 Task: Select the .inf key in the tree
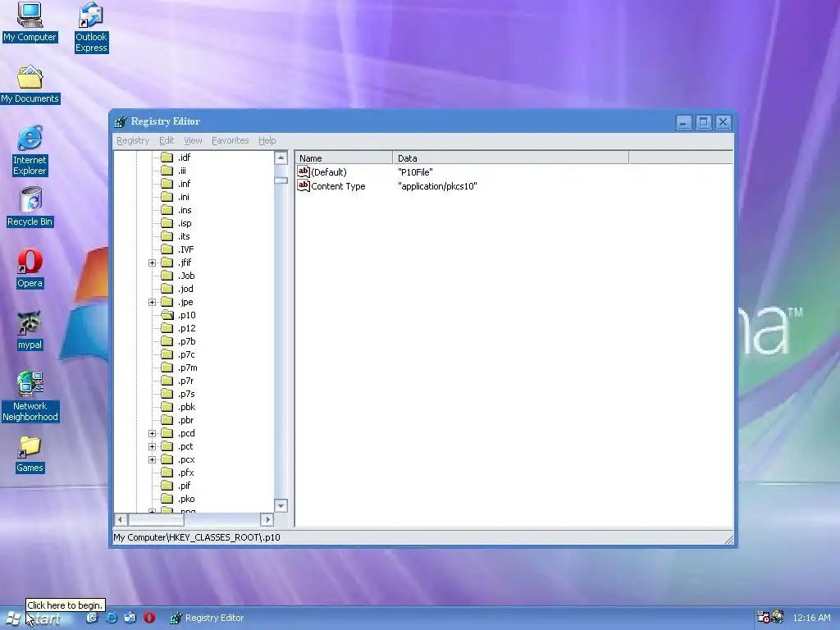point(184,184)
